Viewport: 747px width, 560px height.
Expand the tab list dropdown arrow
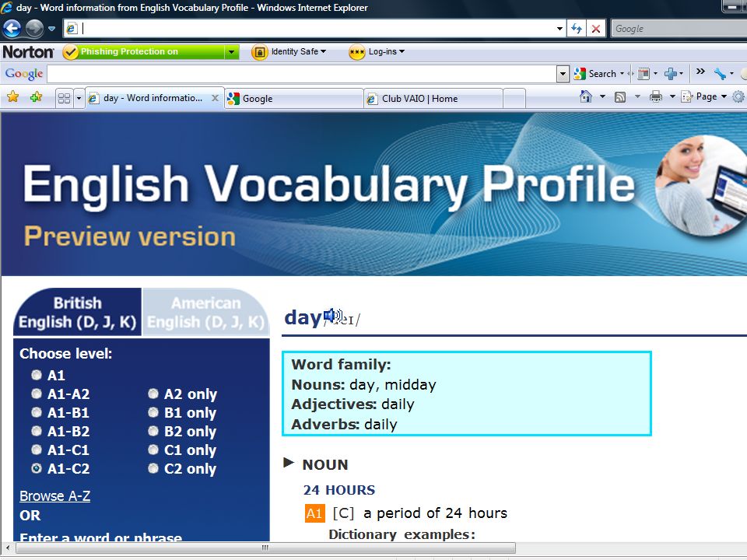click(79, 99)
